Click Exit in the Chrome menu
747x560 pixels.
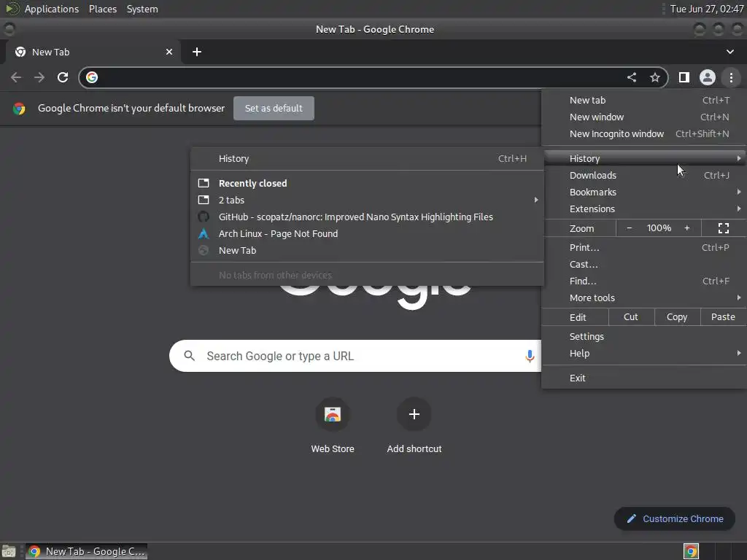click(644, 378)
